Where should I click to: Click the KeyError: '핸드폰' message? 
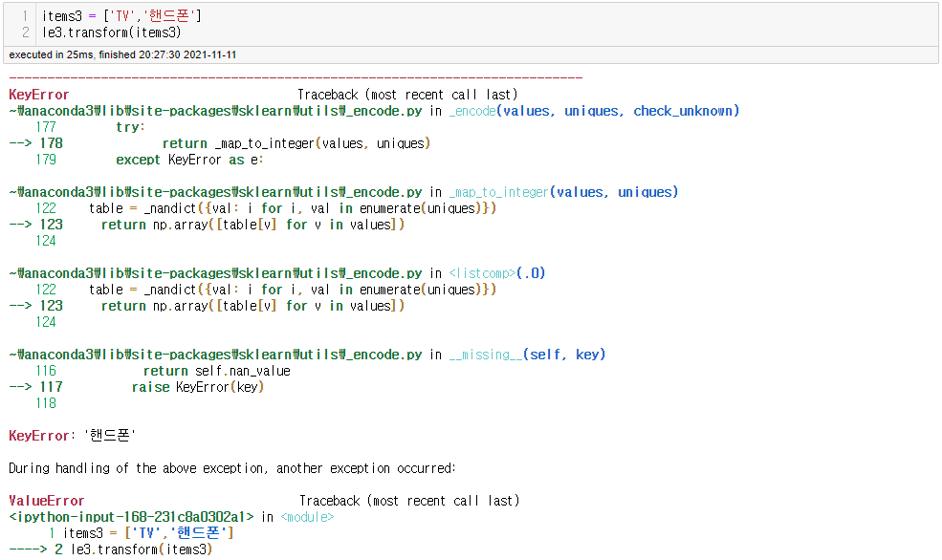[72, 436]
